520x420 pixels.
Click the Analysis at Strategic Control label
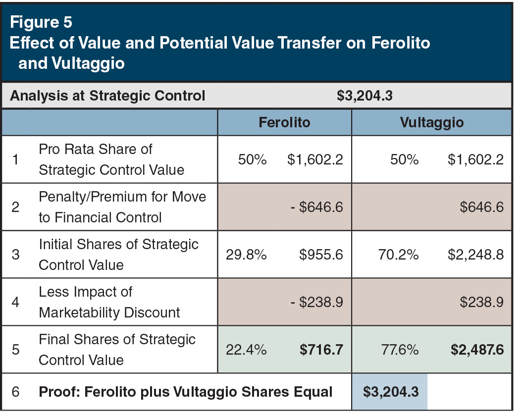coord(107,96)
